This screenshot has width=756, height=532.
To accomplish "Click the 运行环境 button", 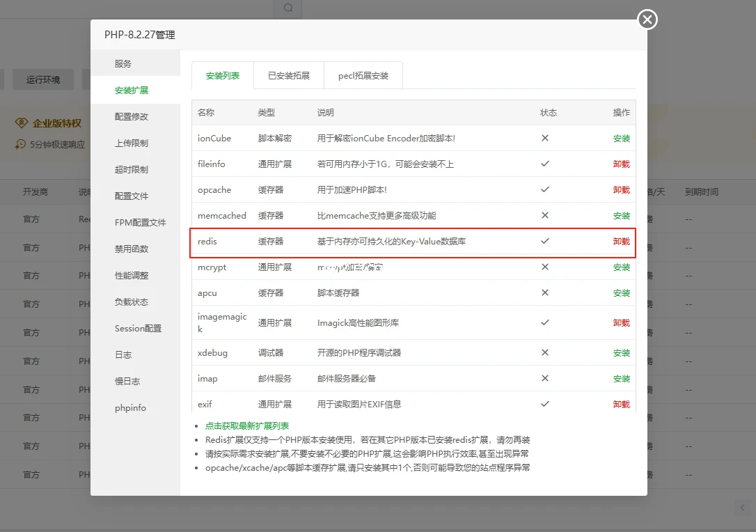I will (43, 79).
